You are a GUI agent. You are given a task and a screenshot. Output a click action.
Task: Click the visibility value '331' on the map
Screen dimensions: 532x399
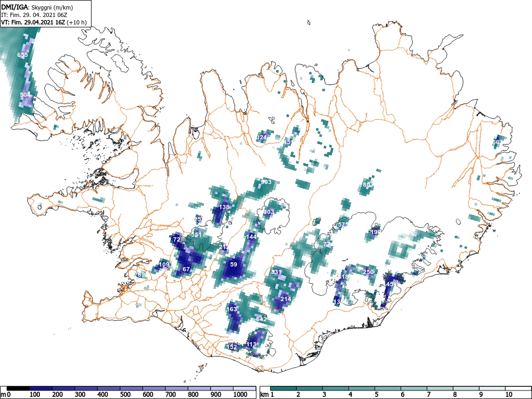point(276,272)
